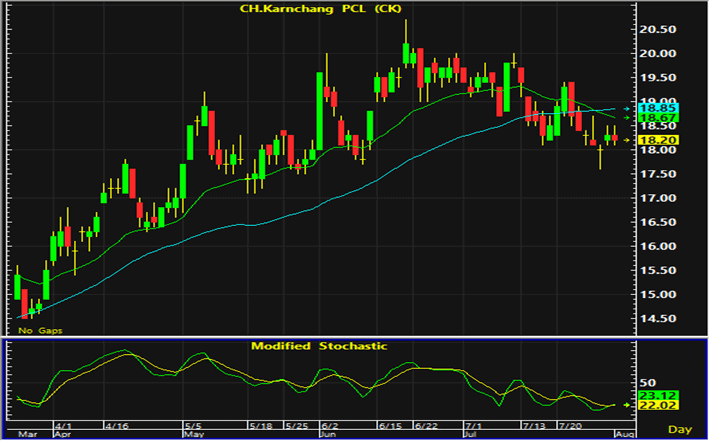Viewport: 710px width, 441px height.
Task: Click the 5/18 date marker
Action: click(x=261, y=426)
